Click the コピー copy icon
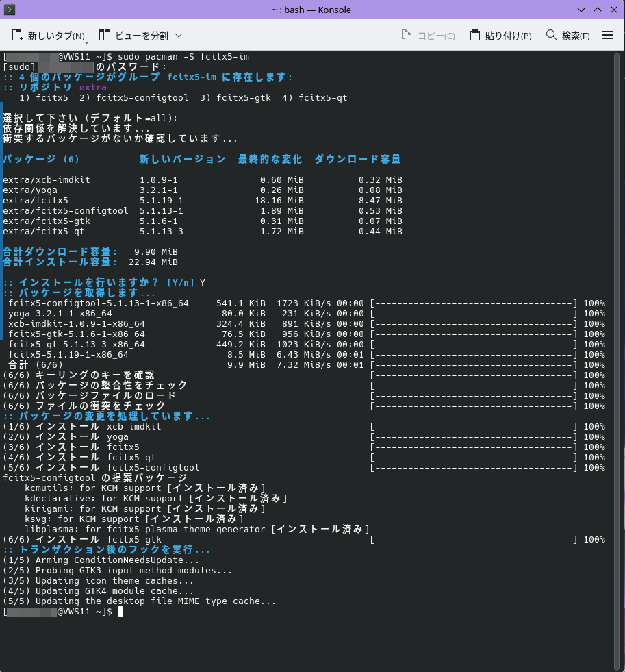625x672 pixels. pyautogui.click(x=407, y=36)
